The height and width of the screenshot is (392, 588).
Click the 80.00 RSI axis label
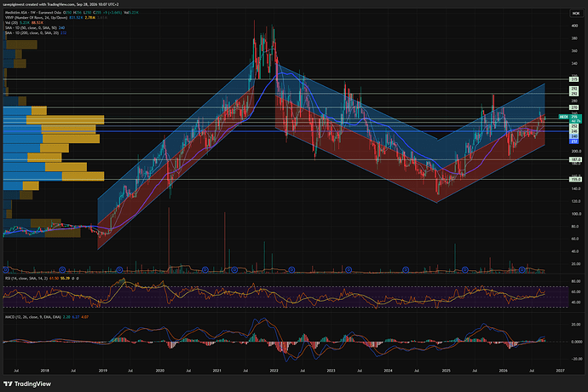click(x=576, y=281)
